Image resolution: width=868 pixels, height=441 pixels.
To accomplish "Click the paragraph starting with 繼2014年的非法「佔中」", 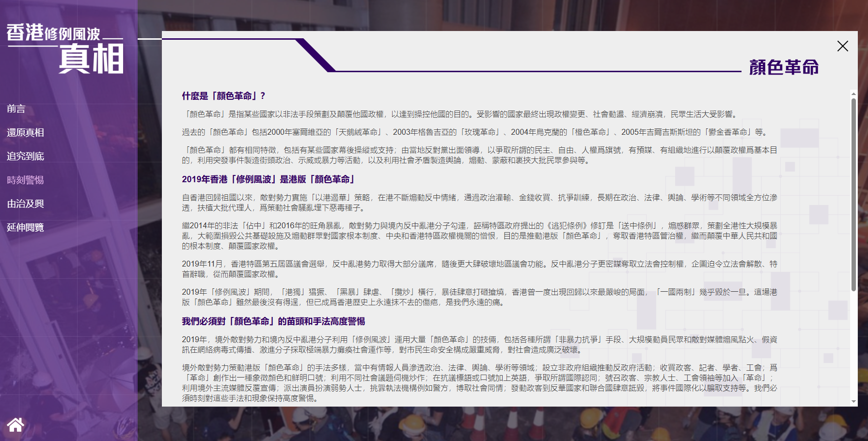I will tap(479, 236).
